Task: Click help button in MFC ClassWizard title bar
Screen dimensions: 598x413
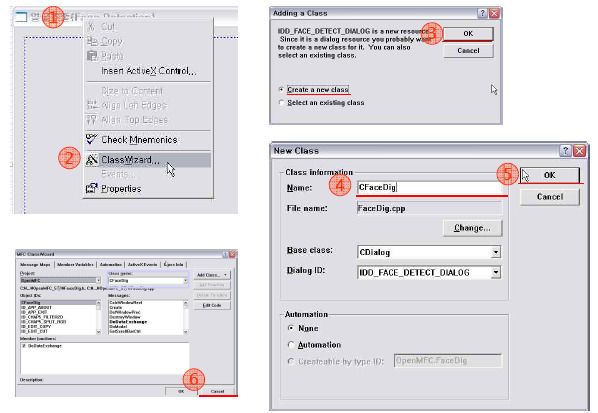Action: (225, 254)
